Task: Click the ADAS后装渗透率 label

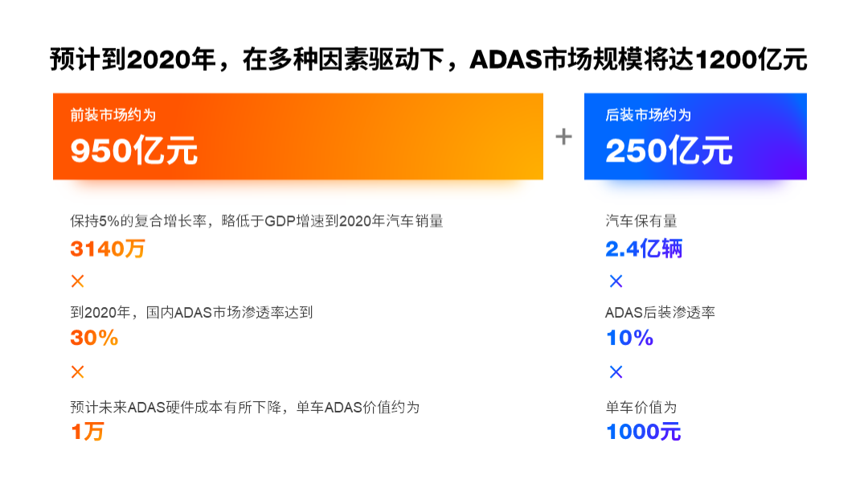Action: tap(660, 313)
